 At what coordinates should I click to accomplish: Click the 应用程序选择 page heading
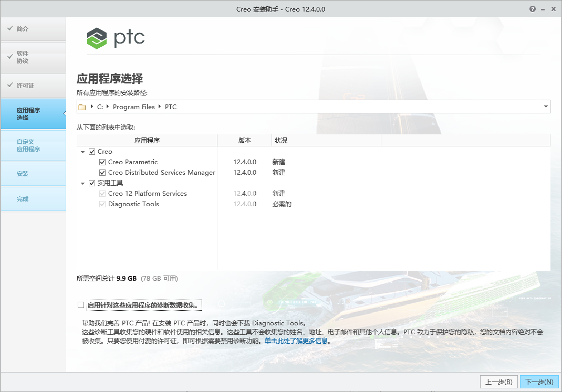coord(110,78)
